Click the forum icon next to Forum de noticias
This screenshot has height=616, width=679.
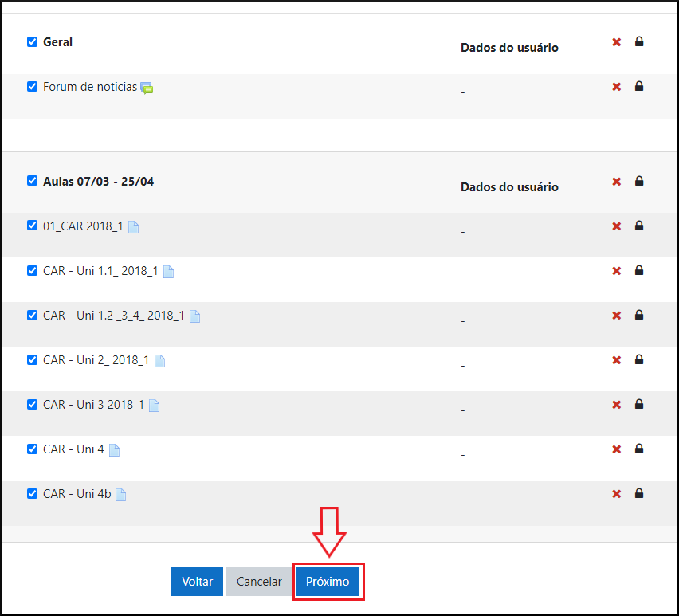[x=147, y=88]
